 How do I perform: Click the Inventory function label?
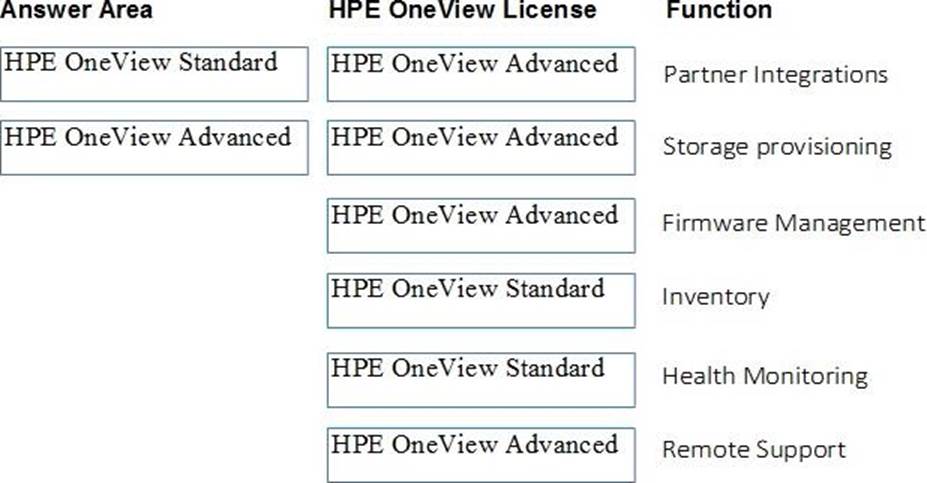(x=715, y=297)
